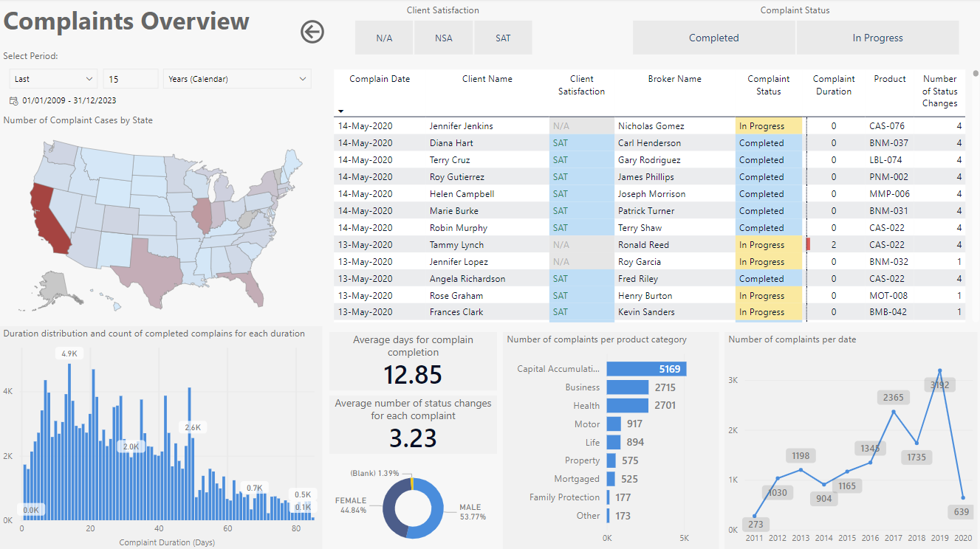
Task: Click Illinois on the complaints map
Action: point(202,215)
